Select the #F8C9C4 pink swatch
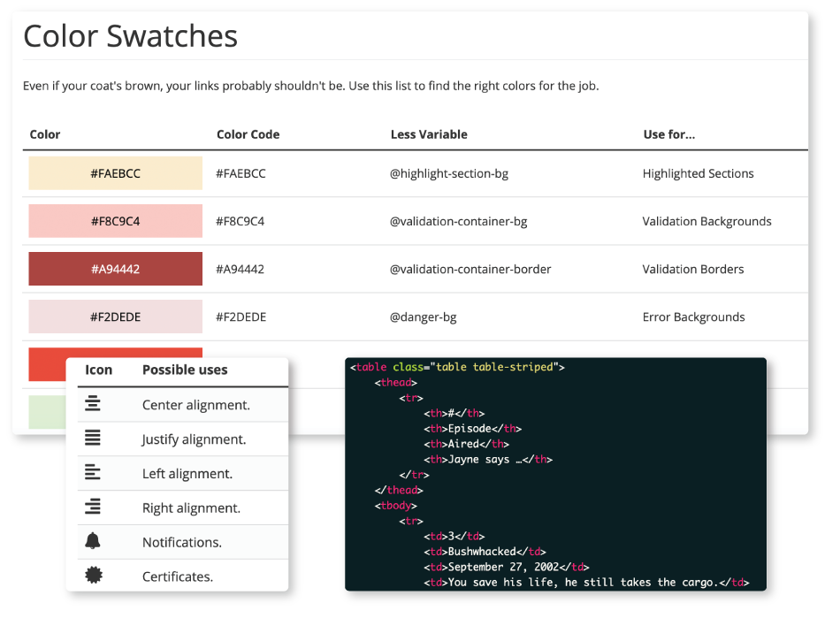The width and height of the screenshot is (840, 618). [115, 221]
